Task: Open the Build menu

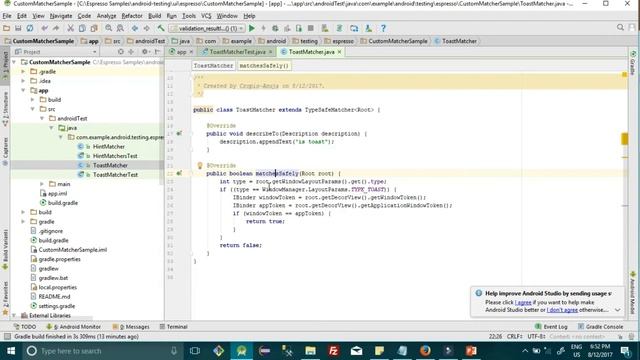Action: click(x=154, y=16)
